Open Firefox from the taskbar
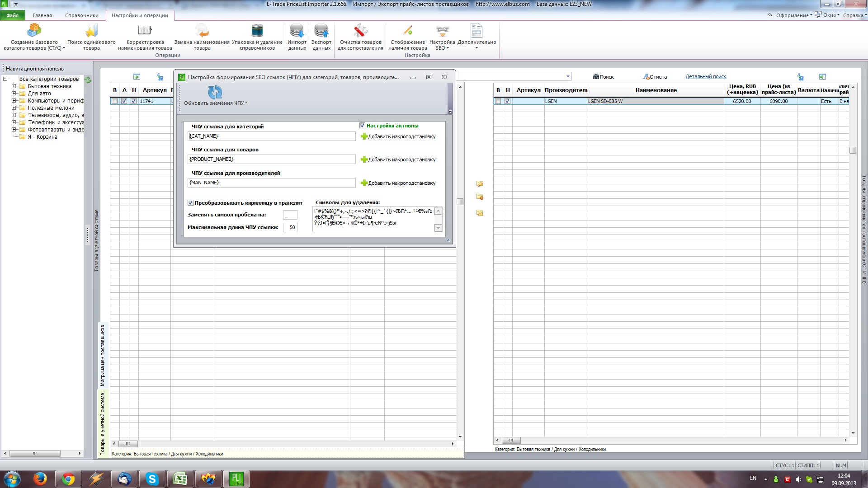This screenshot has height=488, width=868. (40, 479)
